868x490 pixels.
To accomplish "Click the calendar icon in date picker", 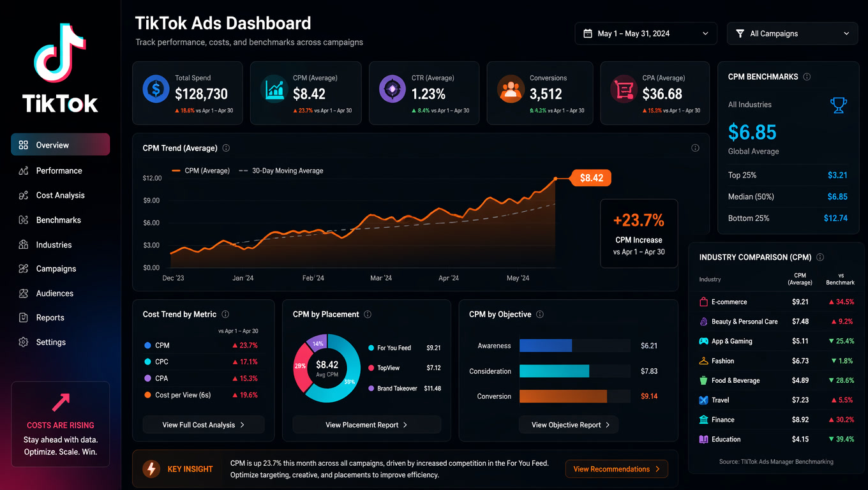I will point(588,33).
